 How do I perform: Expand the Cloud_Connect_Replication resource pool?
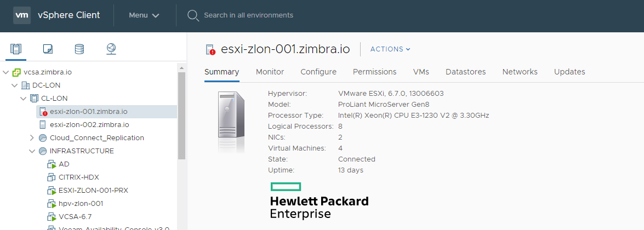(x=32, y=138)
